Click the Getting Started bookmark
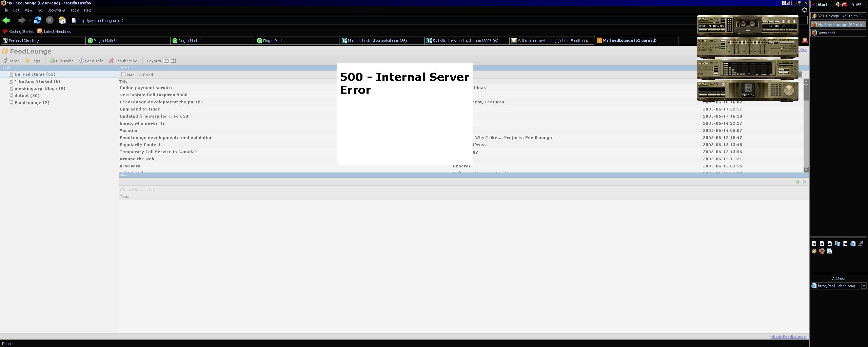Image resolution: width=868 pixels, height=347 pixels. click(19, 32)
